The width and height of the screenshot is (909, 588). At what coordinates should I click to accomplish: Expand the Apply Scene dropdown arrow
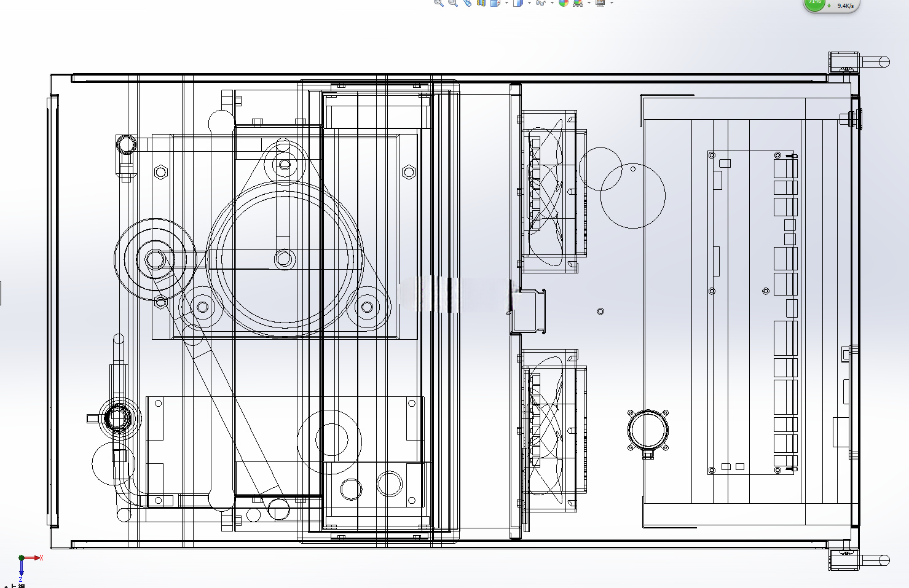pos(589,2)
